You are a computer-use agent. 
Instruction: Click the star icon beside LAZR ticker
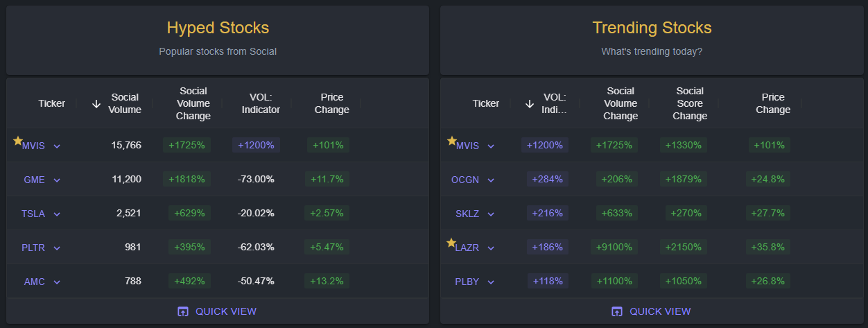click(x=451, y=243)
